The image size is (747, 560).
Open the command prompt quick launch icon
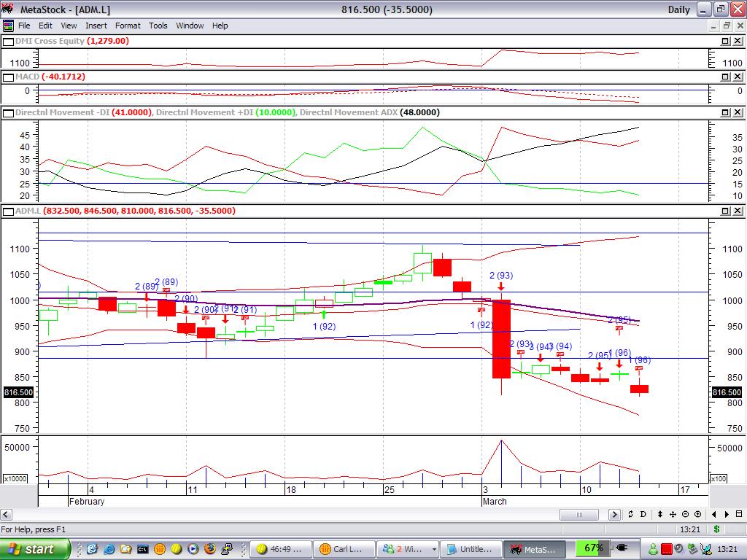tap(142, 549)
